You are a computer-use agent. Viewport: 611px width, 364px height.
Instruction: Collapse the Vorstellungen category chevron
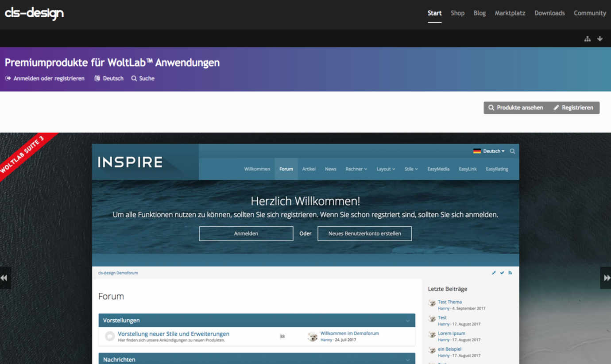(x=408, y=321)
